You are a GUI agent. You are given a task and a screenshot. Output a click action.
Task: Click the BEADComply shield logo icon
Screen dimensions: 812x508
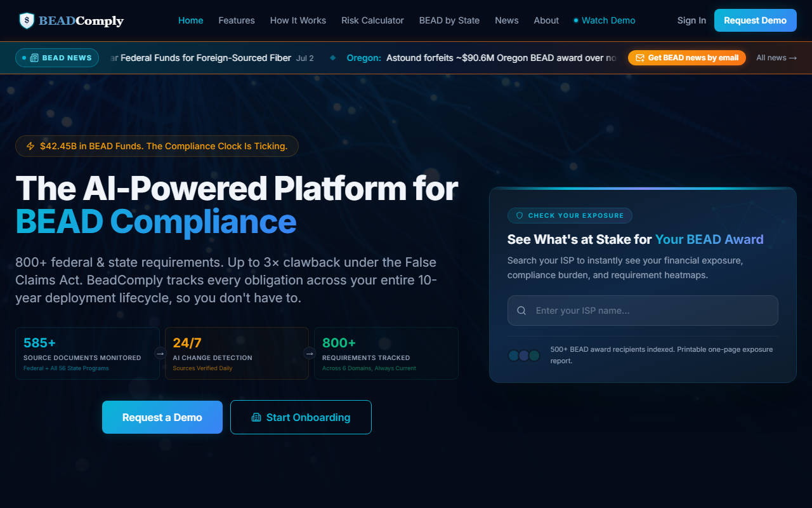click(x=27, y=20)
